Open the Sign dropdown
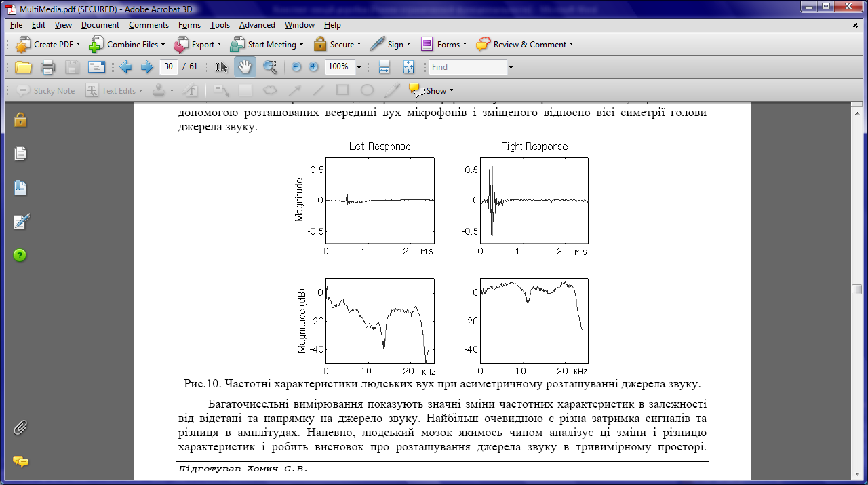The image size is (868, 485). coord(391,45)
